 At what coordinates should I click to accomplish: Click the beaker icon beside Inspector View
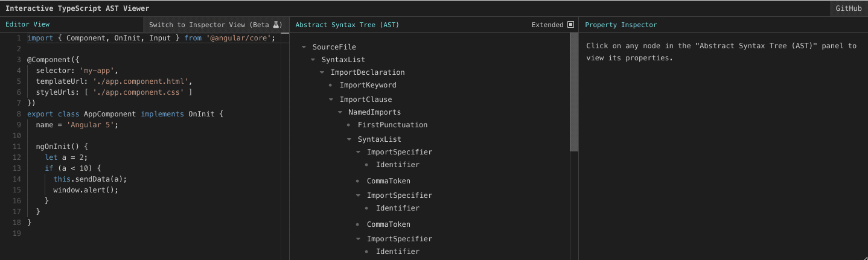coord(276,25)
